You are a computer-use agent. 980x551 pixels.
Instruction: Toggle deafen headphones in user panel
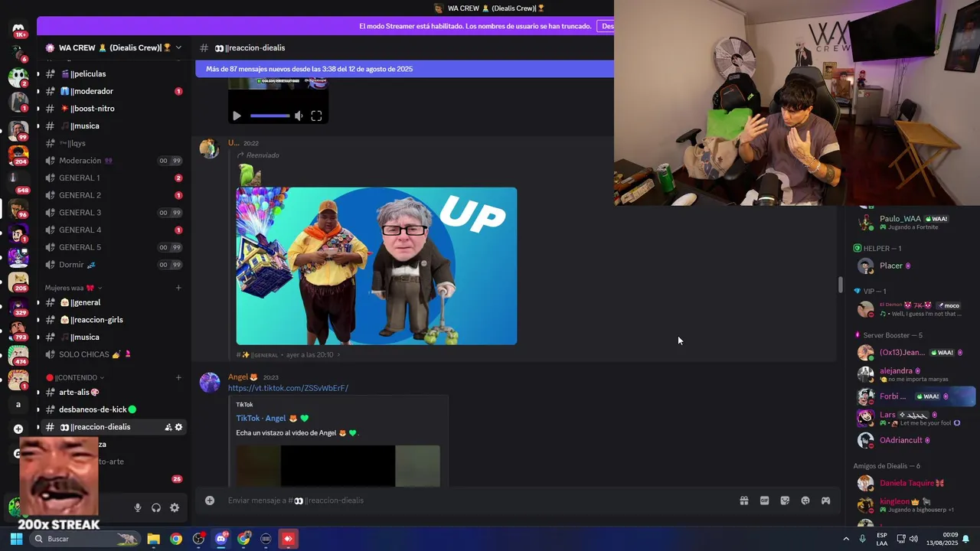[x=156, y=507]
